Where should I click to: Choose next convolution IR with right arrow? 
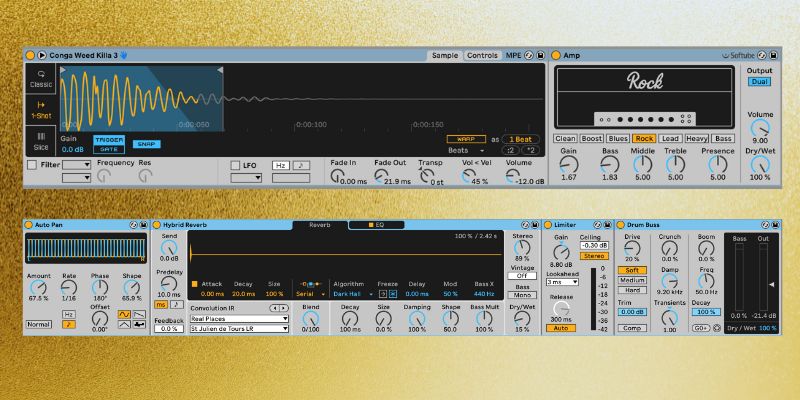point(284,308)
